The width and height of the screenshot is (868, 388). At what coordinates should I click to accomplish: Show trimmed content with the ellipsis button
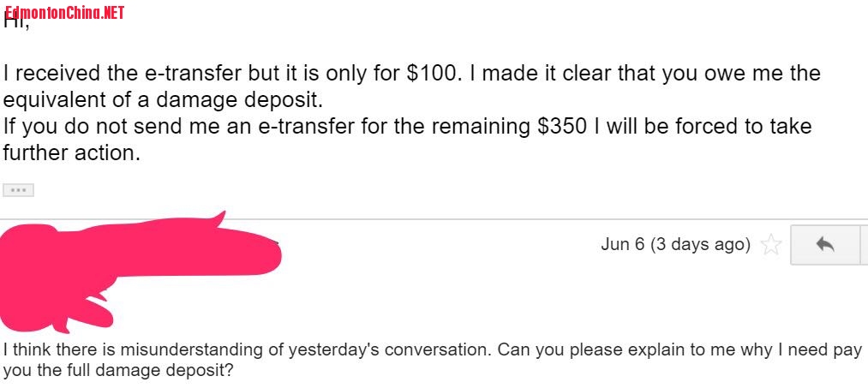pos(18,189)
